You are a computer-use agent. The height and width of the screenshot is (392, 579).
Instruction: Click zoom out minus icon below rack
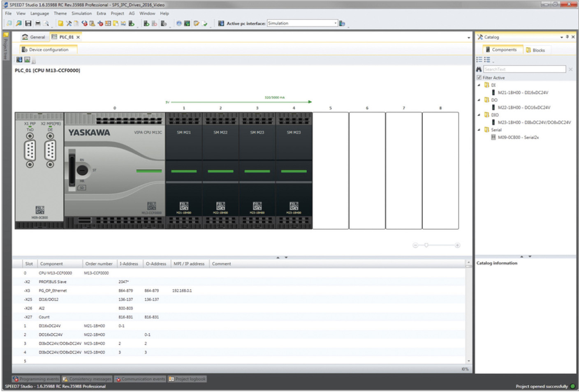415,245
